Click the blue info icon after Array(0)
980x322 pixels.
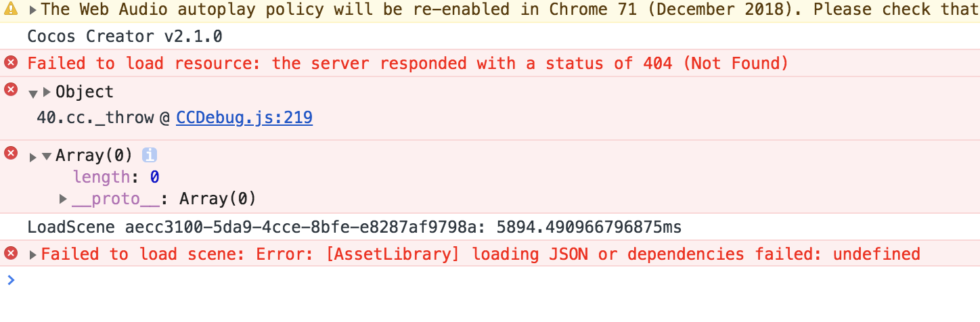click(x=149, y=156)
